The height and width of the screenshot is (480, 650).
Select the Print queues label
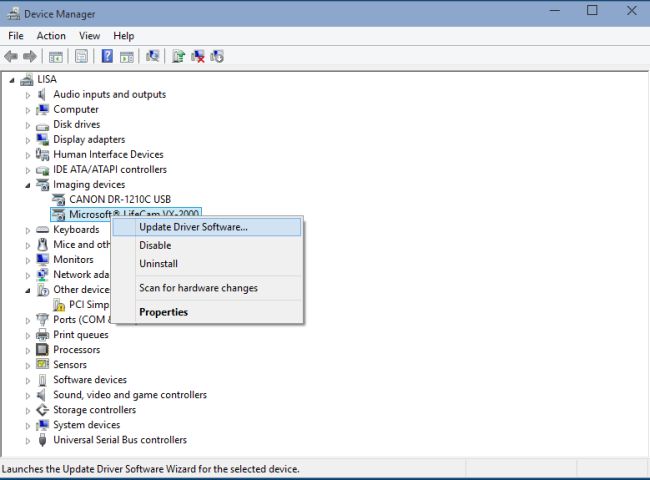click(x=81, y=335)
